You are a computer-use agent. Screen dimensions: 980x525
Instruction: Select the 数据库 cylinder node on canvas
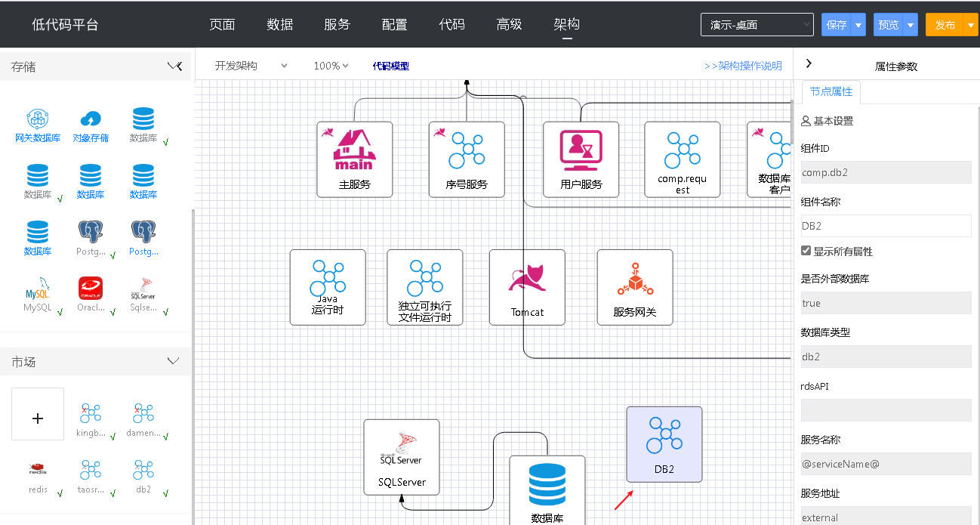pyautogui.click(x=547, y=490)
